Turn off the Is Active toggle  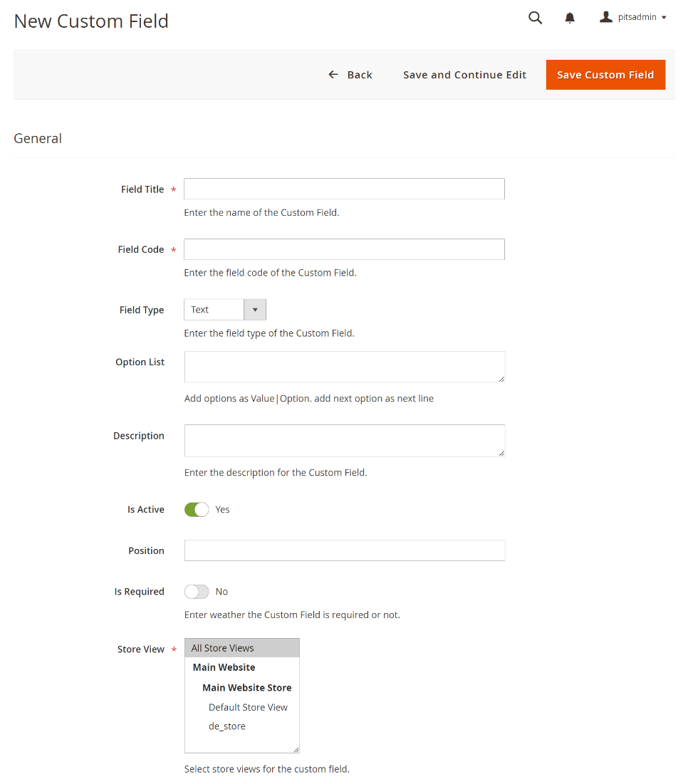197,510
